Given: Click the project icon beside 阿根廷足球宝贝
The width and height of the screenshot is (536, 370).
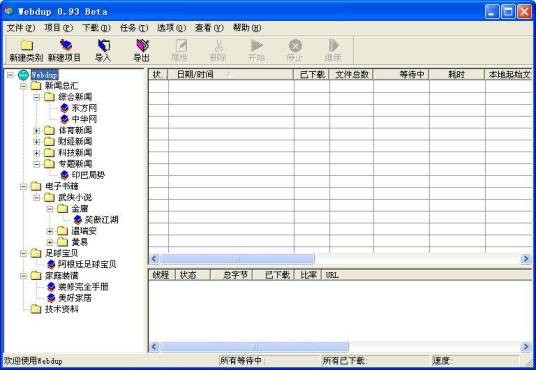Looking at the screenshot, I should pyautogui.click(x=51, y=264).
